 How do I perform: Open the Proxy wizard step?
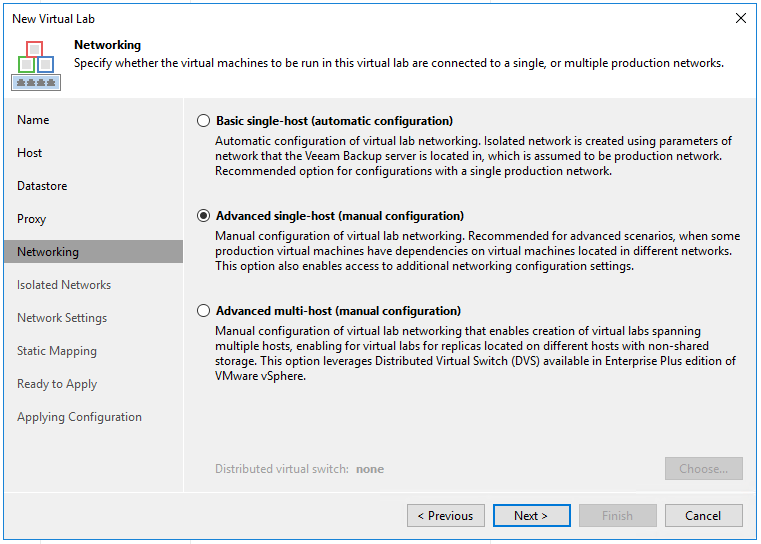point(32,219)
